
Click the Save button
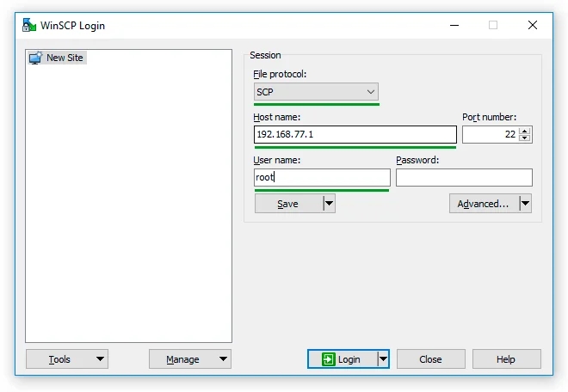[x=288, y=204]
